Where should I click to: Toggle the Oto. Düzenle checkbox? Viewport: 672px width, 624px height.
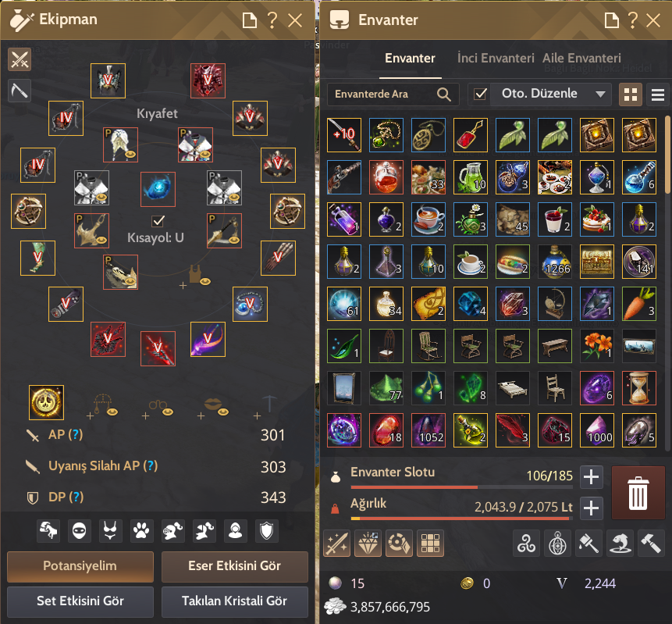[480, 94]
